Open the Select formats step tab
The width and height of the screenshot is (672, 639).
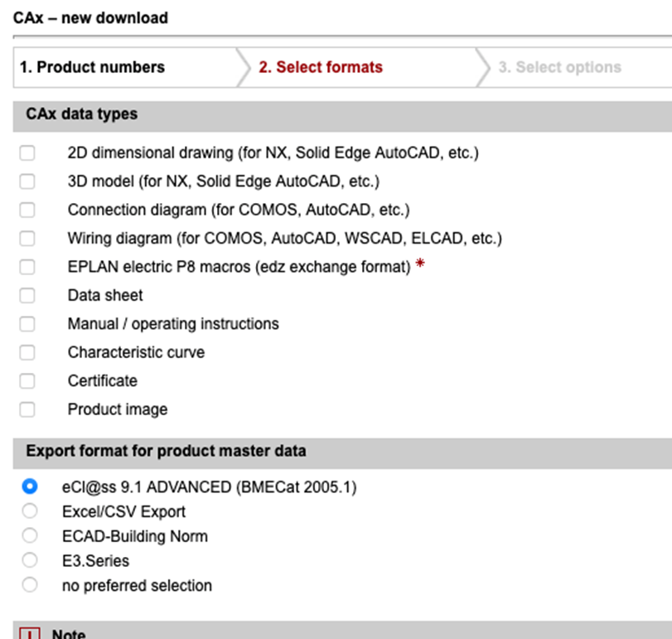[x=321, y=68]
